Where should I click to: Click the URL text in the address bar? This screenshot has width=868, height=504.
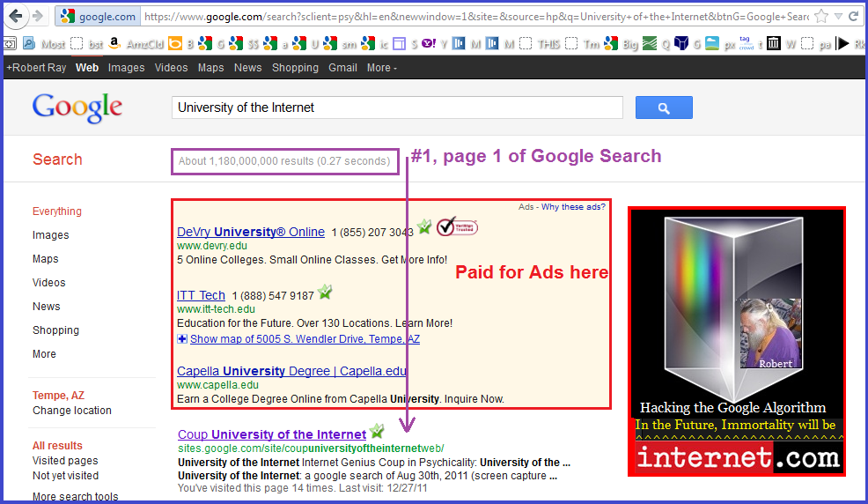pyautogui.click(x=476, y=17)
